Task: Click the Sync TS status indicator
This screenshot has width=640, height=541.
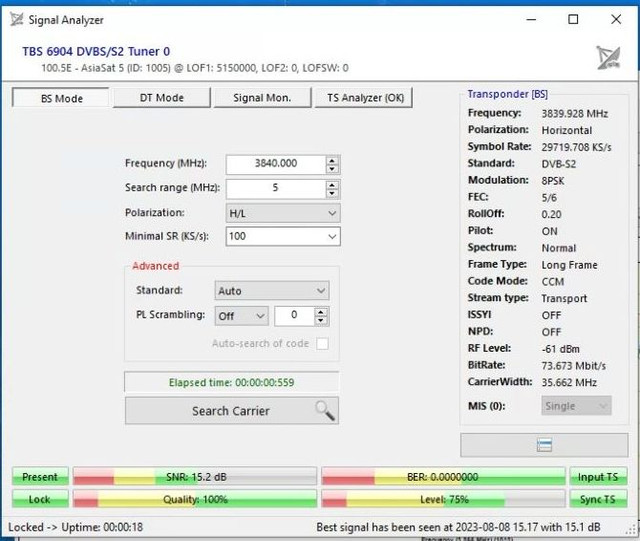Action: (598, 499)
